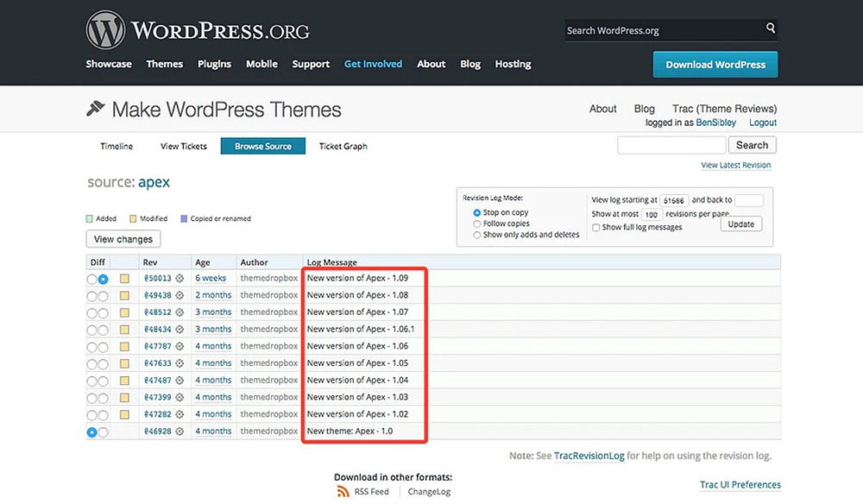Select the old-revision radio for revision 48512
The image size is (863, 504).
[91, 313]
